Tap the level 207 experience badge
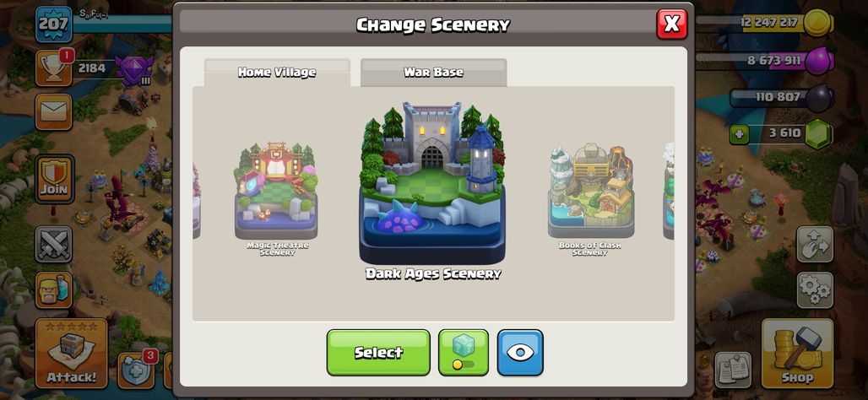 [54, 24]
